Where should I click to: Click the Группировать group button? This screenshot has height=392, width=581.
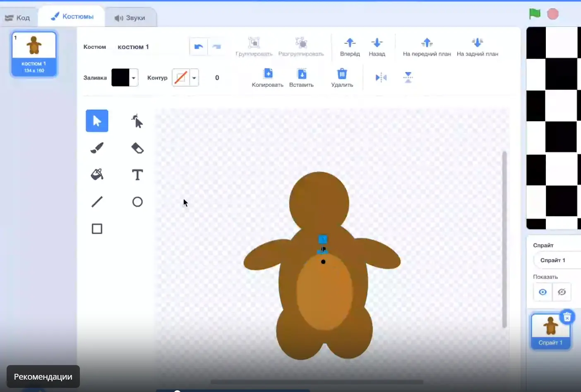pyautogui.click(x=254, y=47)
